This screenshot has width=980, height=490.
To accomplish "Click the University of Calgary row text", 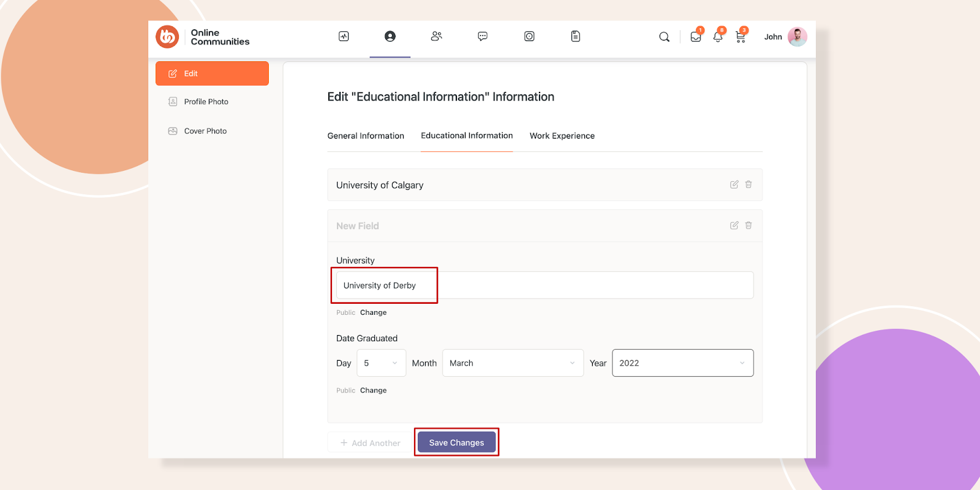I will click(380, 185).
